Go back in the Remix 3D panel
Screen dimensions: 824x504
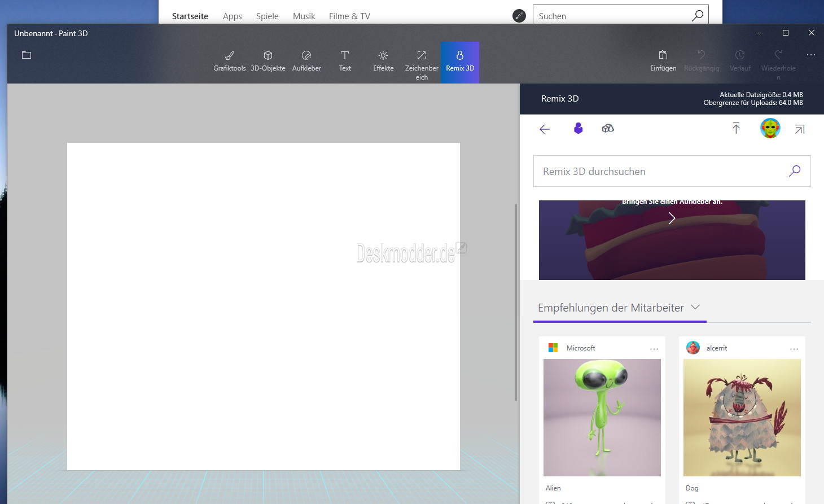tap(545, 129)
